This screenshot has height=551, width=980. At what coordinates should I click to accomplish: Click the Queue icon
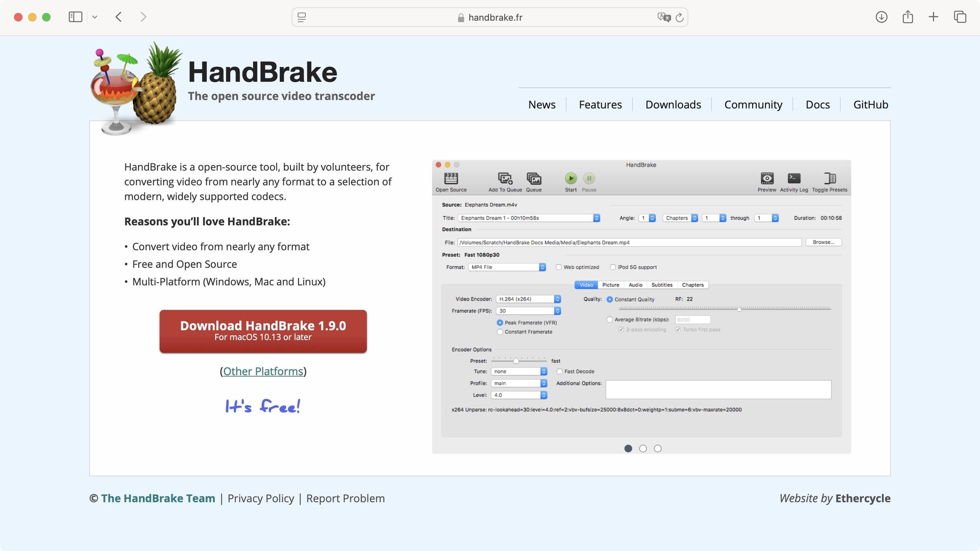pyautogui.click(x=534, y=178)
